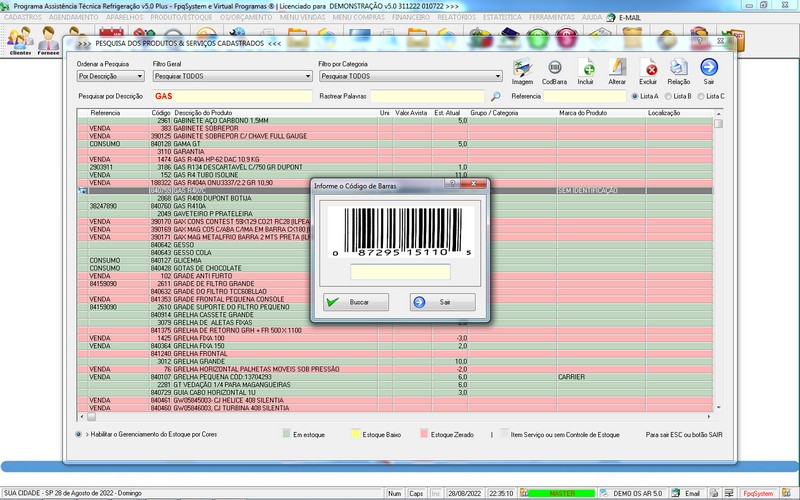The image size is (800, 500).
Task: Select the Lista A radio button
Action: click(x=635, y=96)
